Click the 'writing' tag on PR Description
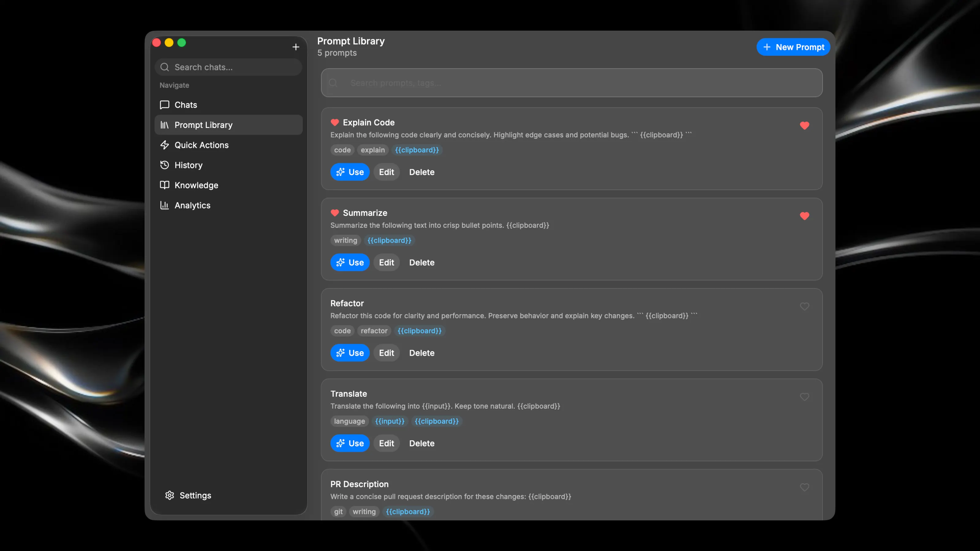The height and width of the screenshot is (551, 980). [x=364, y=512]
